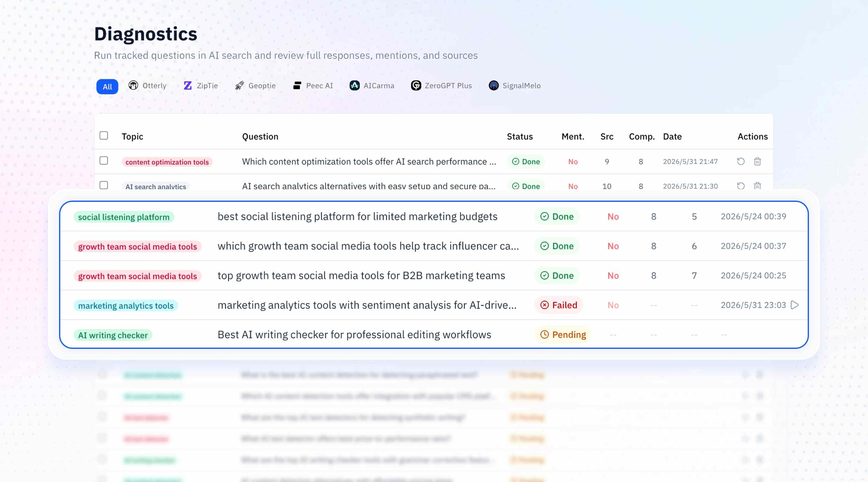Toggle the select-all checkbox in table header
The width and height of the screenshot is (868, 482).
coord(104,135)
